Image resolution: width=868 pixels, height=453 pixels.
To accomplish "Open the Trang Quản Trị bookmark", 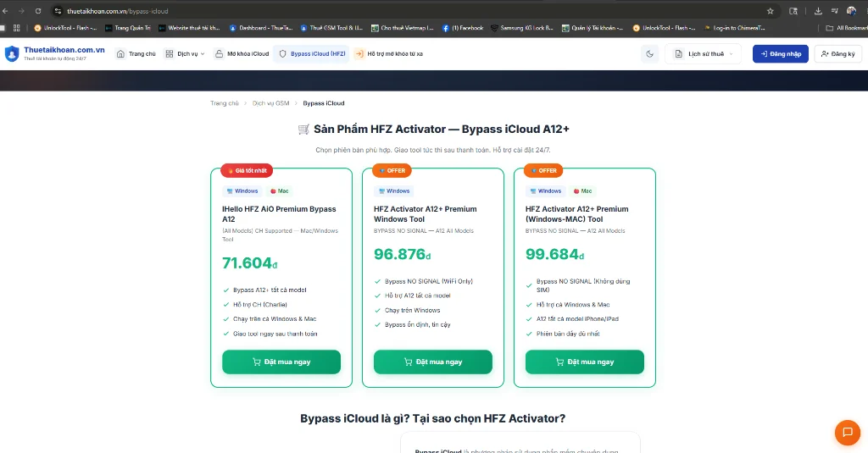I will tap(128, 28).
